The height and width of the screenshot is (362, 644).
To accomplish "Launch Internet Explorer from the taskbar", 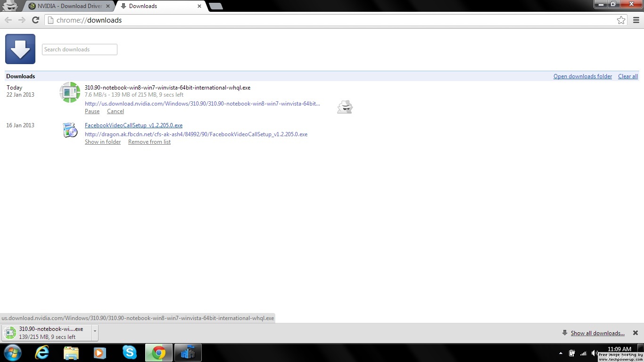I will tap(42, 353).
